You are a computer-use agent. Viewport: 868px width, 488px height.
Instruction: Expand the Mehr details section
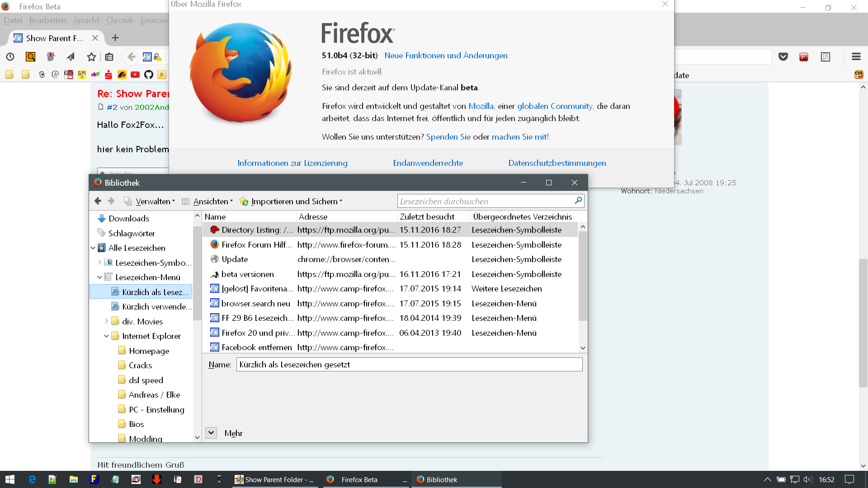211,433
